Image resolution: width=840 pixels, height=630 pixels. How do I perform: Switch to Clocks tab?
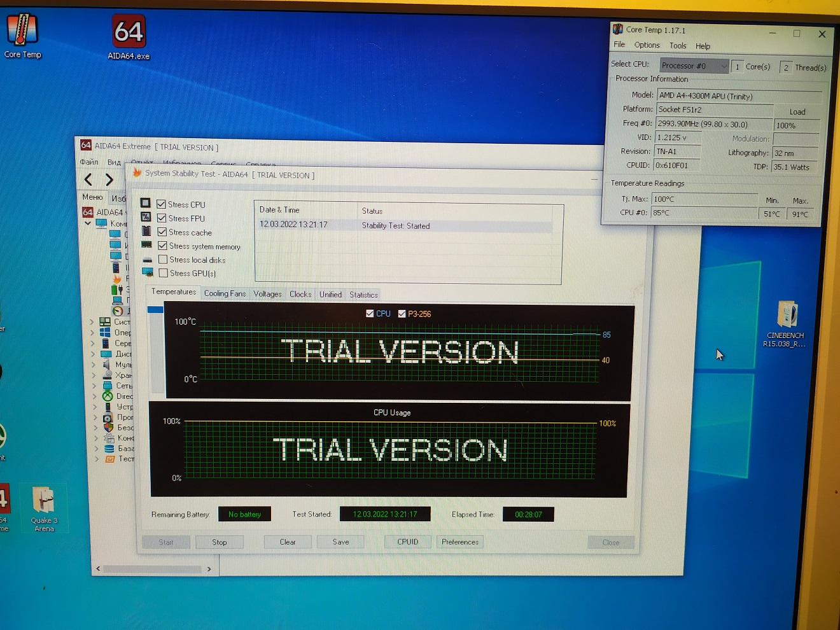point(300,294)
